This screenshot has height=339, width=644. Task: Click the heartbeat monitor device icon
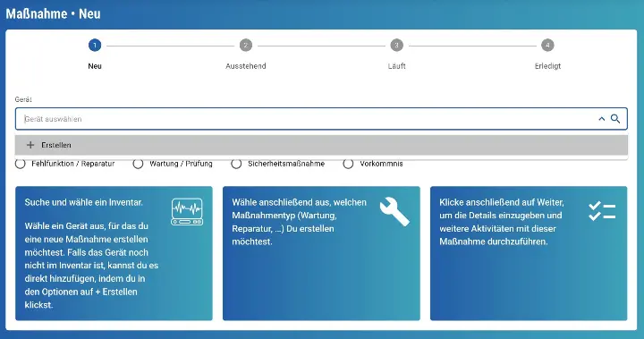coord(187,212)
